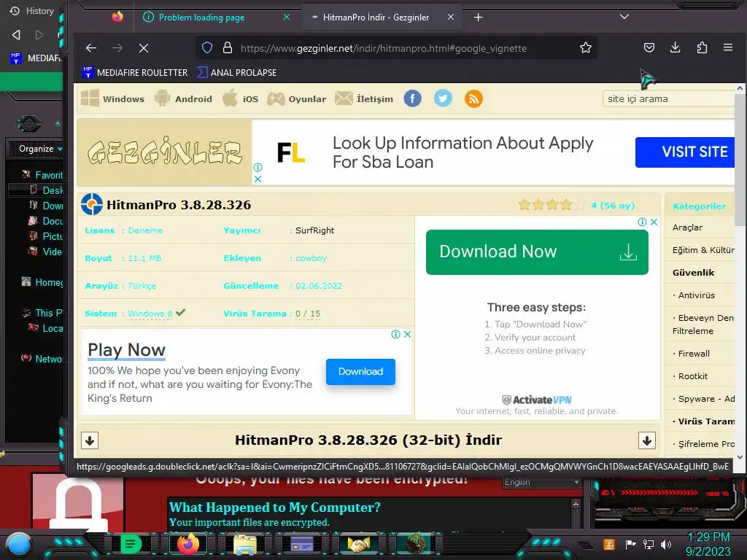747x560 pixels.
Task: Open the Windows category on site menu
Action: point(113,98)
